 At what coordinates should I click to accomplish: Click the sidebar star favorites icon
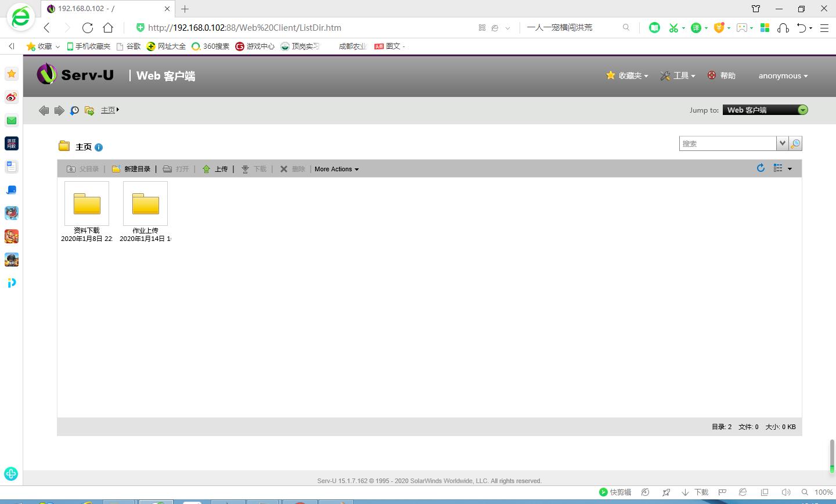[x=11, y=74]
